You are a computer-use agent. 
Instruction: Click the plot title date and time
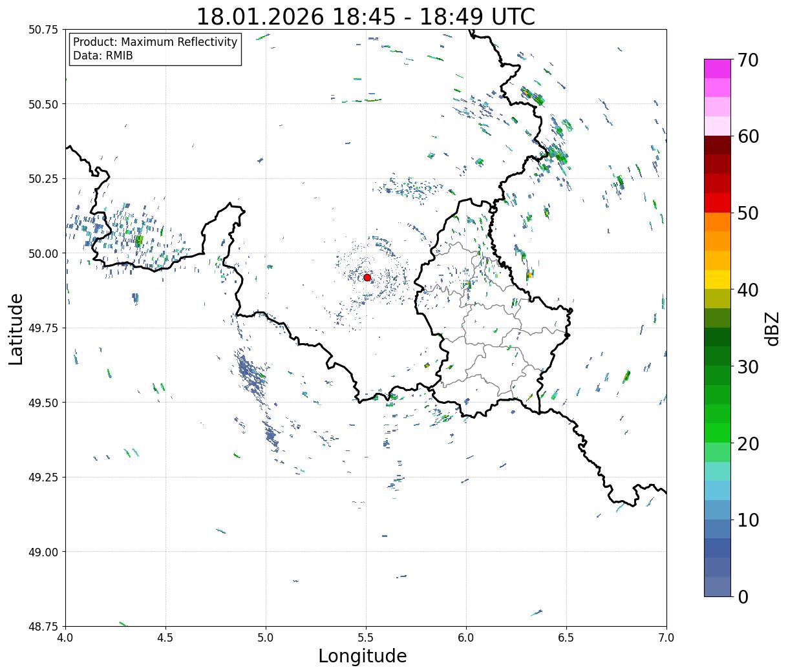tap(366, 16)
